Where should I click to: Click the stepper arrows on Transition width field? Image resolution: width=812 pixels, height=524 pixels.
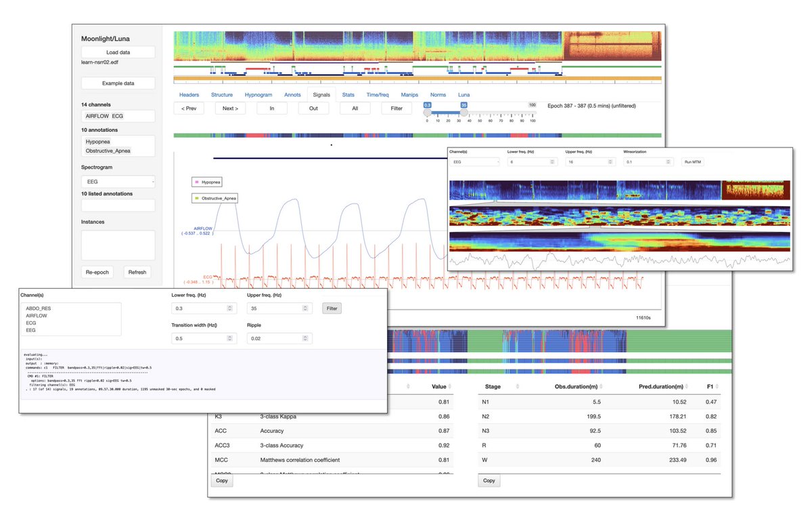tap(230, 339)
